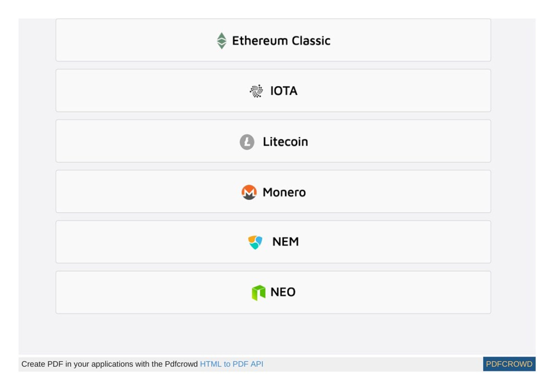The image size is (554, 392).
Task: Click the multicolored NEM logo
Action: [255, 242]
